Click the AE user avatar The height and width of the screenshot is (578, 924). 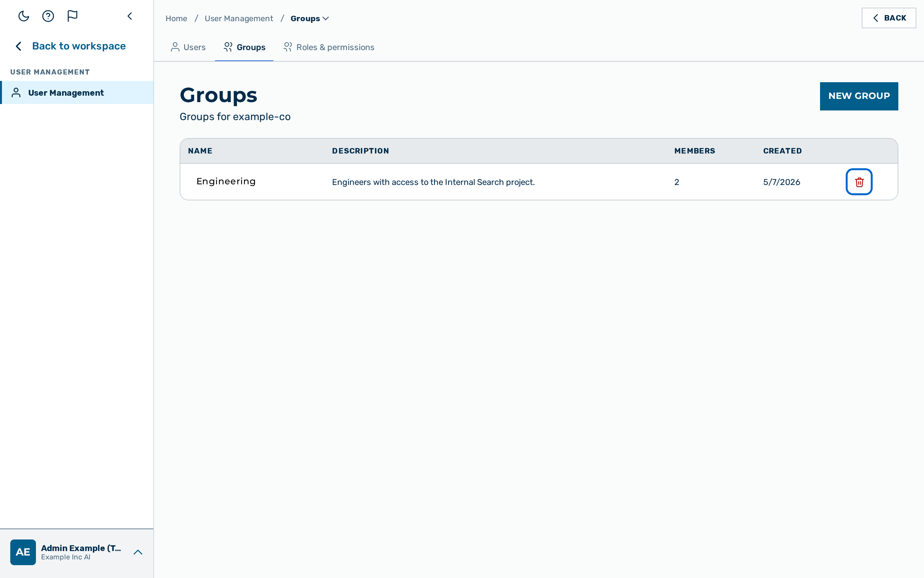[x=23, y=552]
